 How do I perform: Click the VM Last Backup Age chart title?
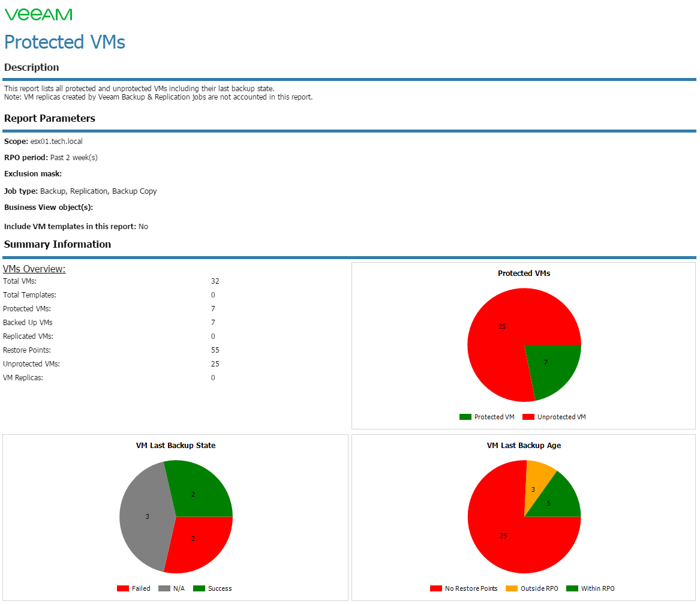point(524,446)
